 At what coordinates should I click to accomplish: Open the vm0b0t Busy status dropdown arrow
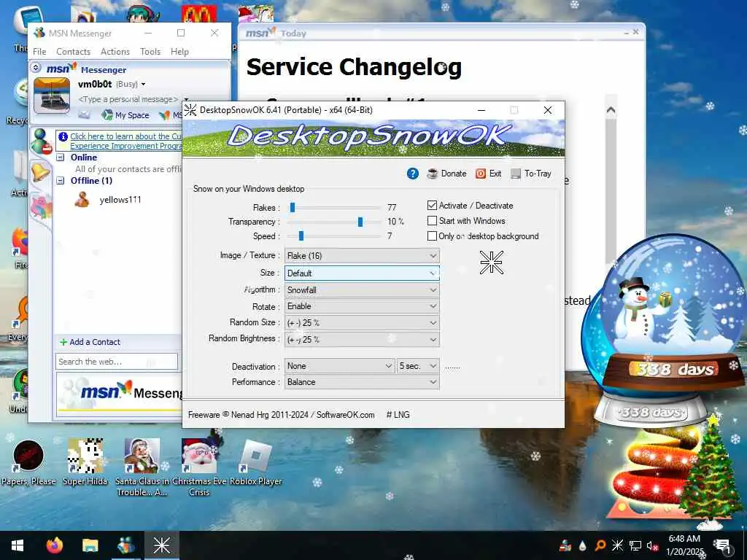[x=143, y=85]
